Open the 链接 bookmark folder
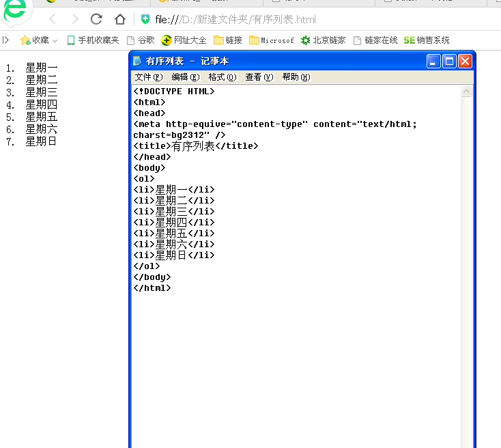This screenshot has width=501, height=448. coord(227,40)
